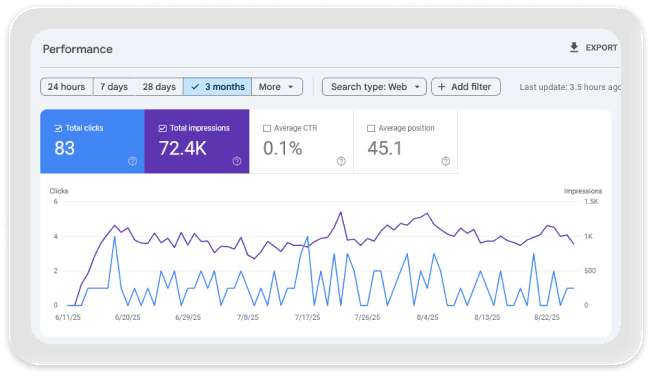The image size is (651, 376).
Task: Click the 7/26/25 axis date label
Action: 367,317
